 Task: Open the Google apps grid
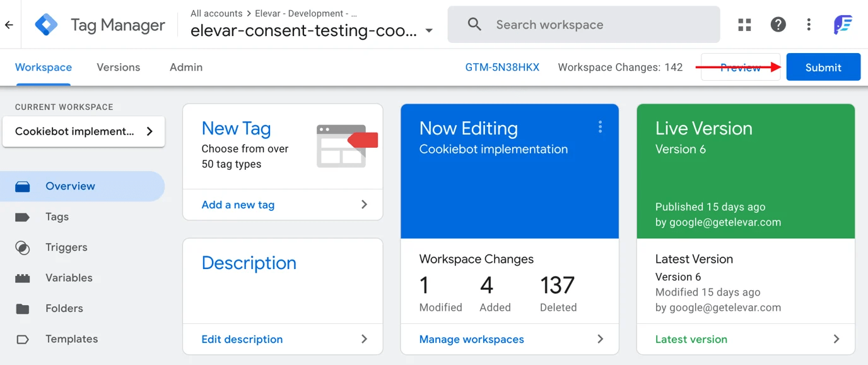pyautogui.click(x=744, y=24)
